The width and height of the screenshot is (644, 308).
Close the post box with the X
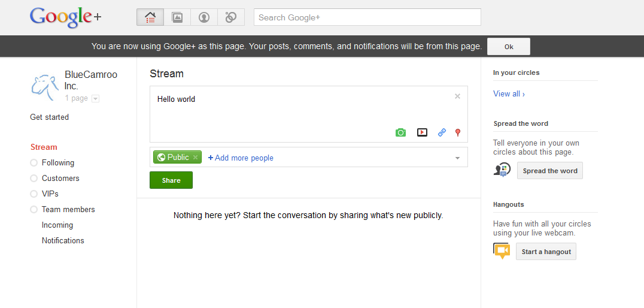point(457,96)
